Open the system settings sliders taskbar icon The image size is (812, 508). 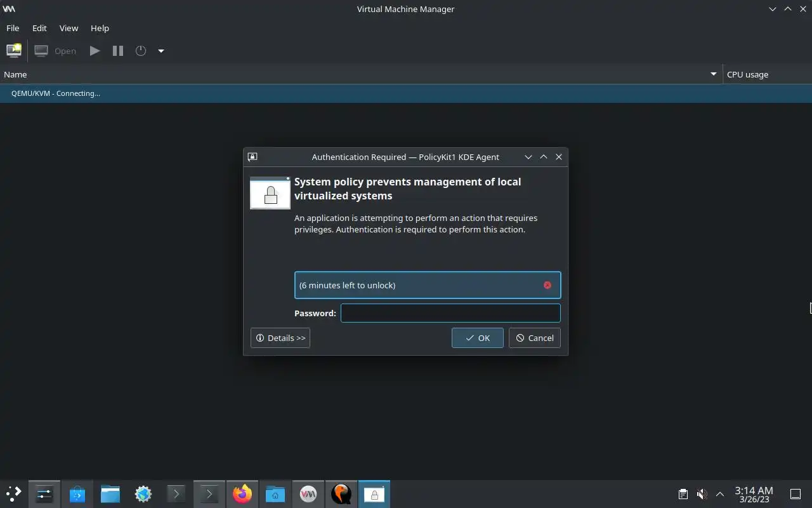pyautogui.click(x=44, y=494)
